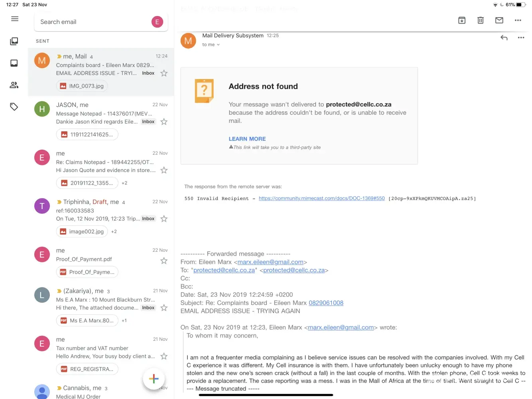Tap the Wi-Fi status icon
Screen dimensions: 532x399
[495, 5]
